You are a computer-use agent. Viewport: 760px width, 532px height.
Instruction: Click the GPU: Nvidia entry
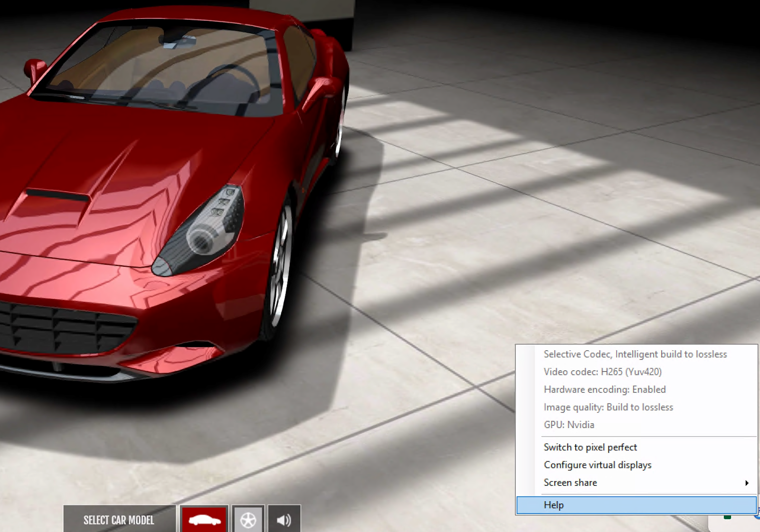(x=569, y=424)
